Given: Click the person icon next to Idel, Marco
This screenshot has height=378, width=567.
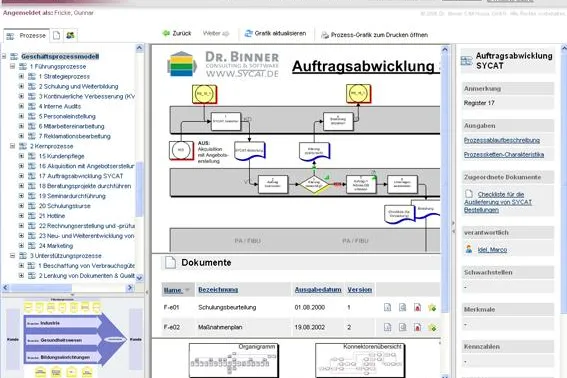Looking at the screenshot, I should point(469,249).
